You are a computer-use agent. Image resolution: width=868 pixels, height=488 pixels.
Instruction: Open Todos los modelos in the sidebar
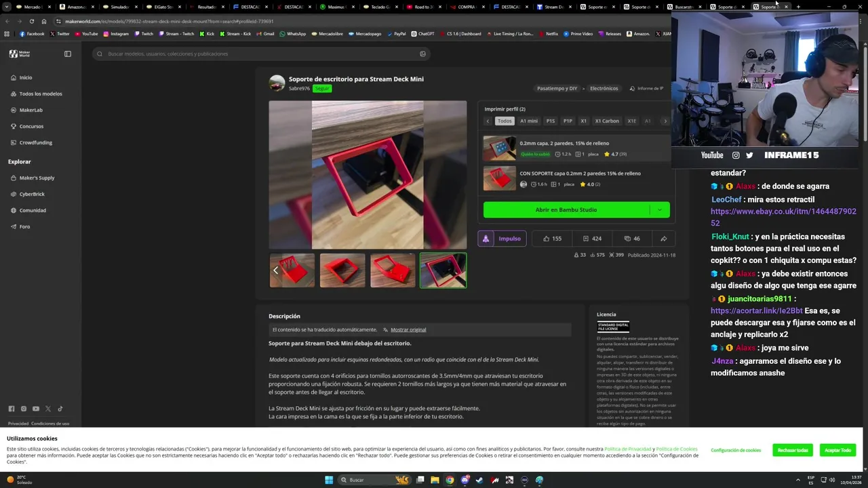click(x=36, y=94)
